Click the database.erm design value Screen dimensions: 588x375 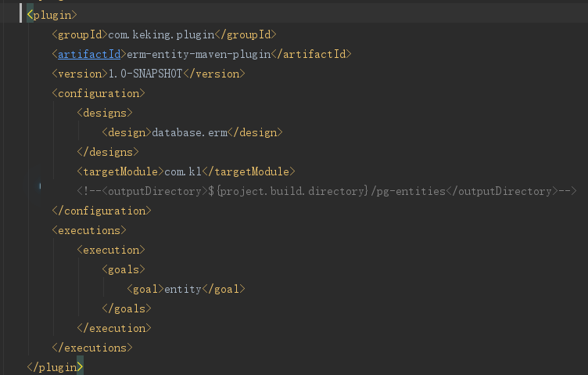[189, 132]
